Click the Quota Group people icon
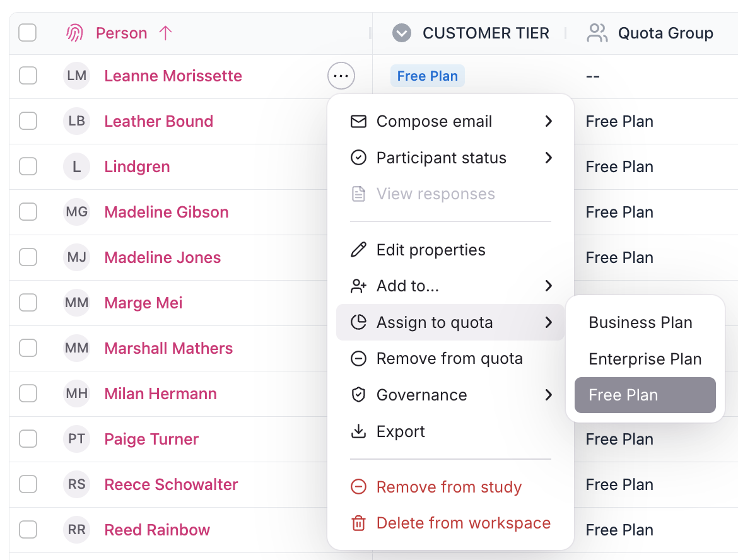 pos(597,33)
